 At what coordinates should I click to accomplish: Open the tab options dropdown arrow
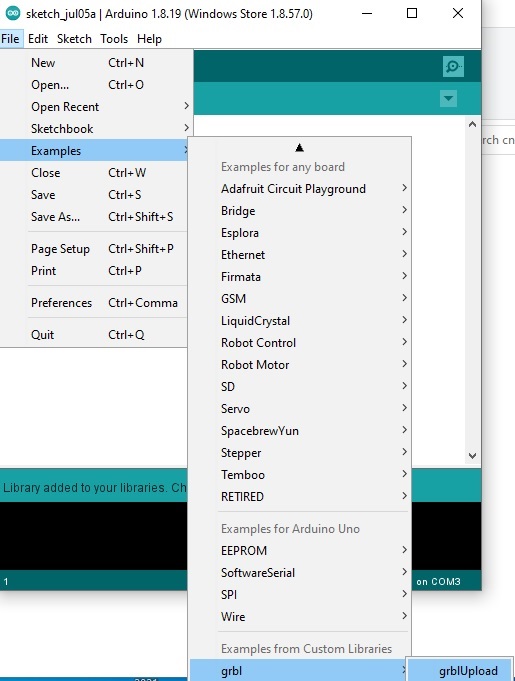click(448, 98)
